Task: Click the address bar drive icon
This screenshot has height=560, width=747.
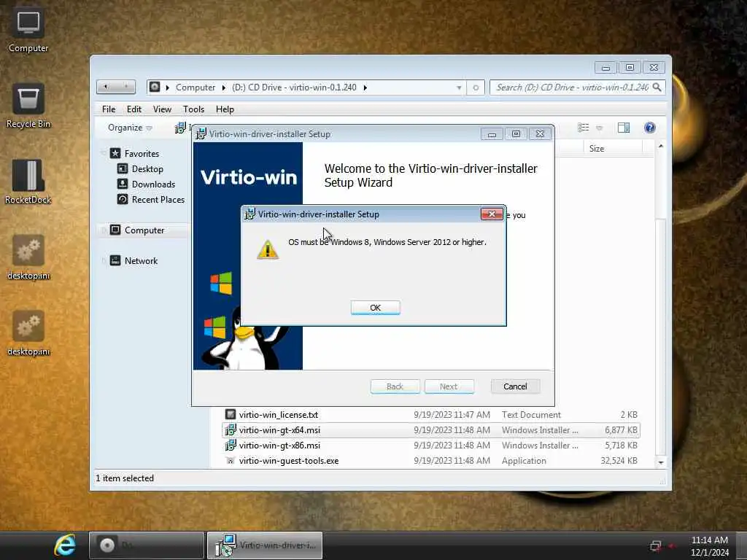Action: click(155, 87)
